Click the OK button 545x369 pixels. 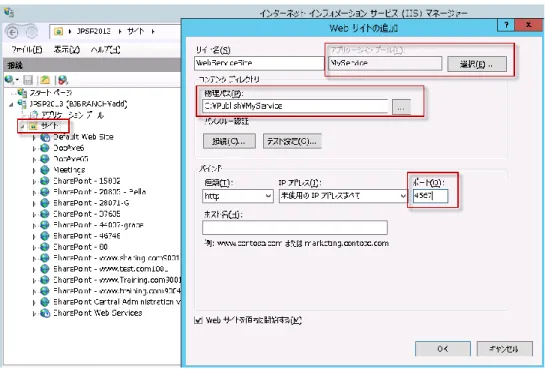(442, 348)
